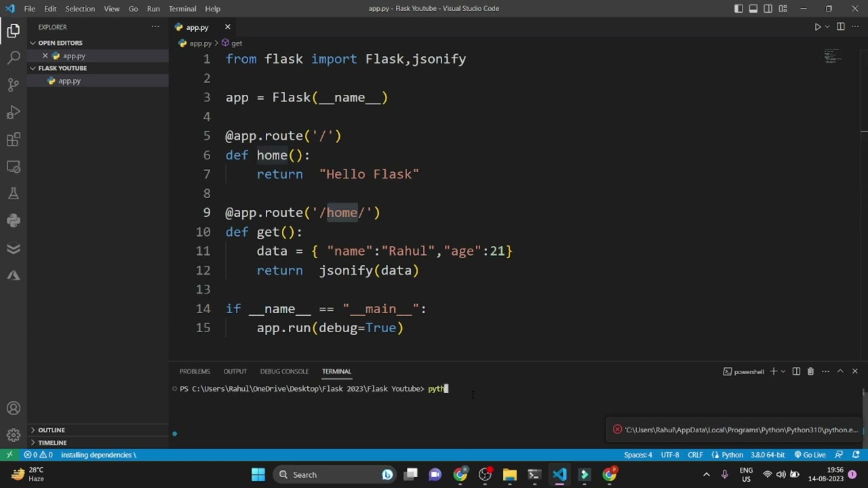Open the Go menu
868x488 pixels.
pos(133,9)
